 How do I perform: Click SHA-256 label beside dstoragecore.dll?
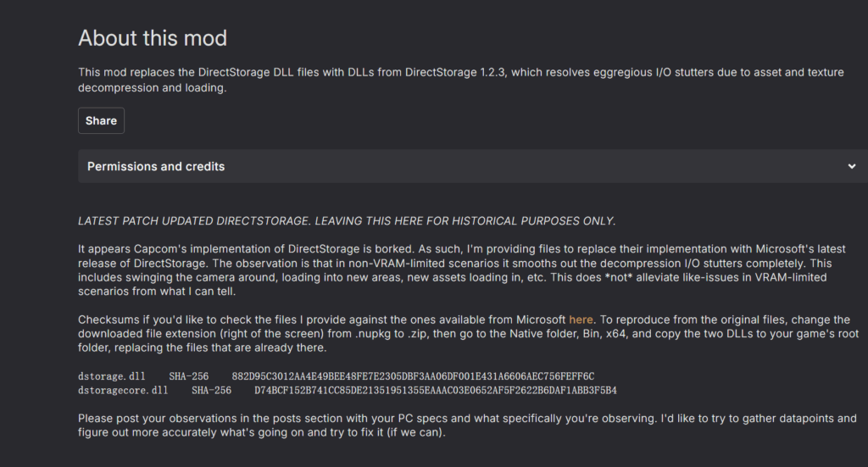pyautogui.click(x=211, y=390)
